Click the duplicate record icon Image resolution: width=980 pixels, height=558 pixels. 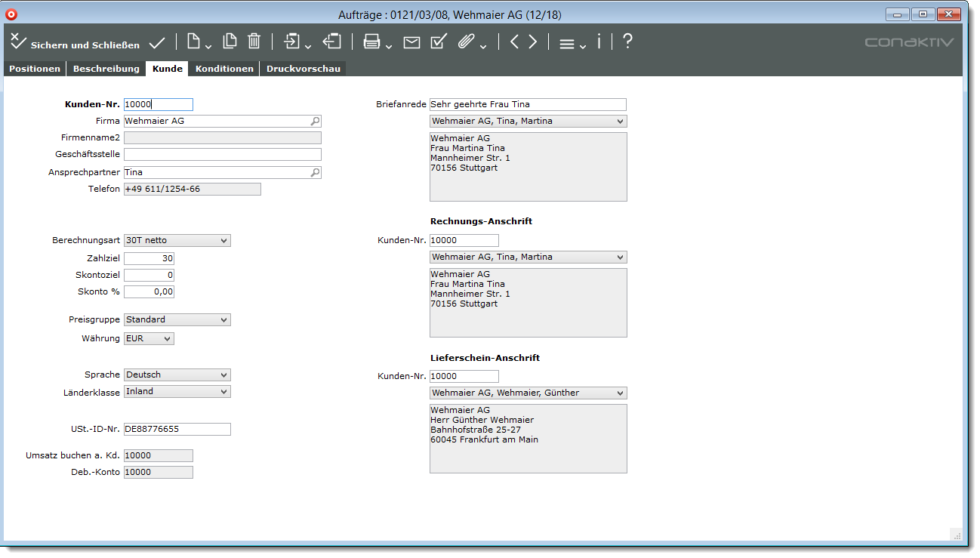tap(230, 42)
